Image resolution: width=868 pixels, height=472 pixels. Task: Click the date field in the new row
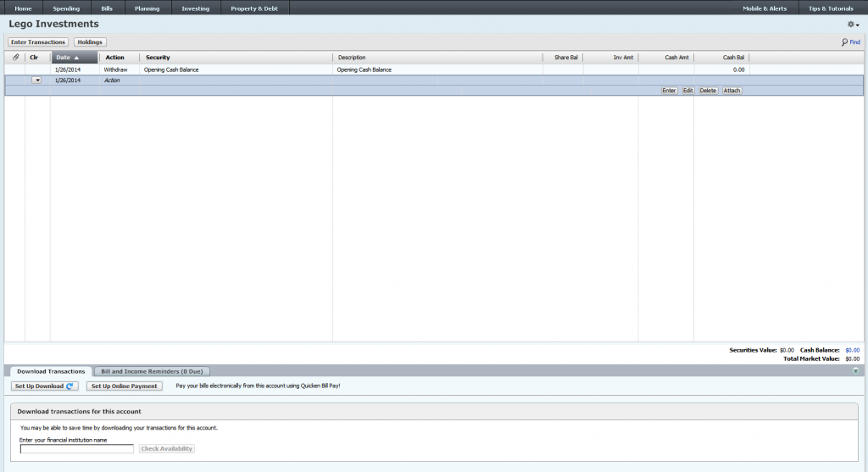tap(68, 81)
